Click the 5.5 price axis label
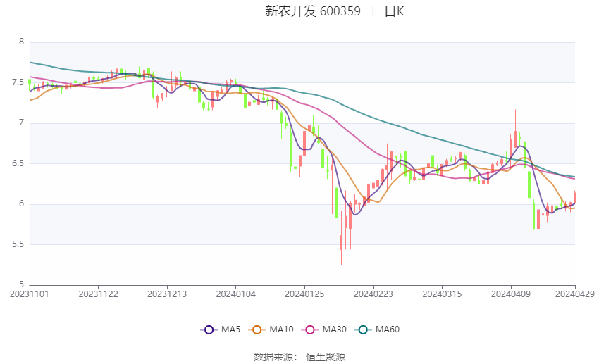Viewport: 599px width, 364px height. point(18,244)
